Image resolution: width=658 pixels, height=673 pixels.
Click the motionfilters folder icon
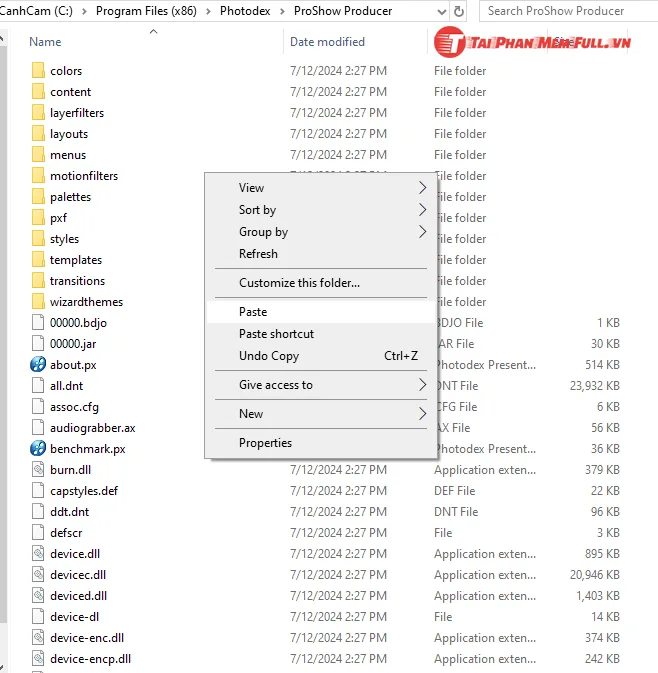38,176
